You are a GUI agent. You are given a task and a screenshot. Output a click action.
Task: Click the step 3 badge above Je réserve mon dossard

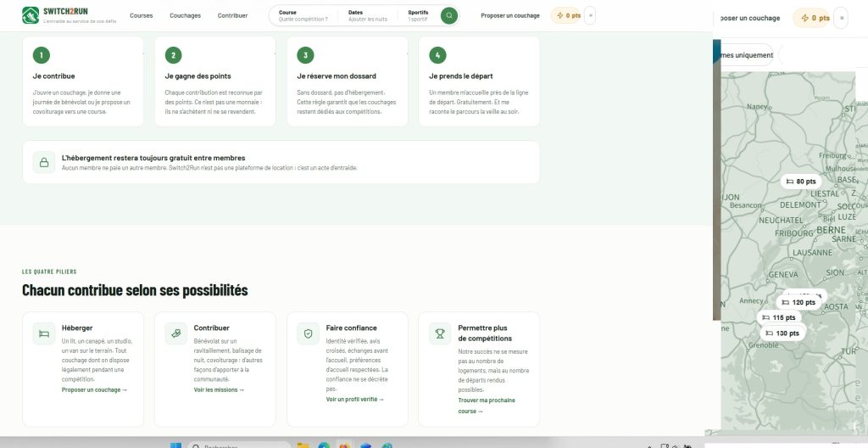point(305,55)
